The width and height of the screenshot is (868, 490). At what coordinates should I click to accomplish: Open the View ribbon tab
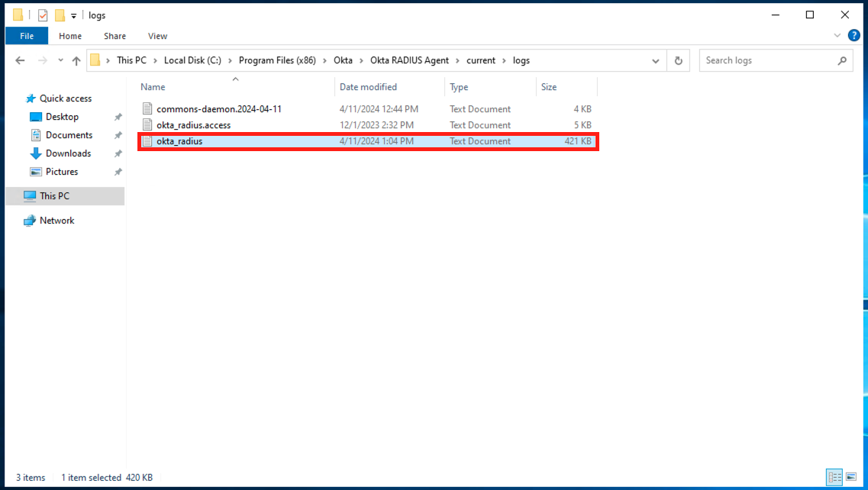(x=157, y=36)
